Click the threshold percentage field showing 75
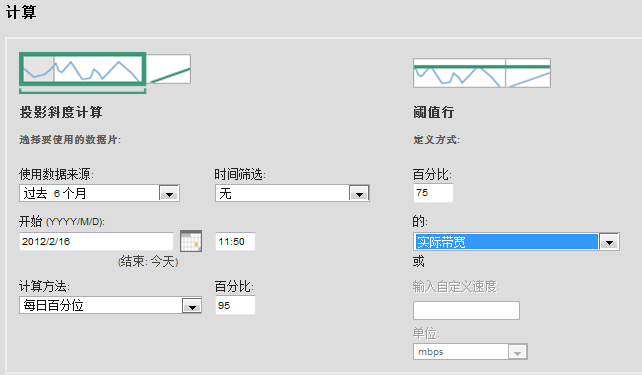Viewport: 642px width, 375px height. click(x=433, y=193)
